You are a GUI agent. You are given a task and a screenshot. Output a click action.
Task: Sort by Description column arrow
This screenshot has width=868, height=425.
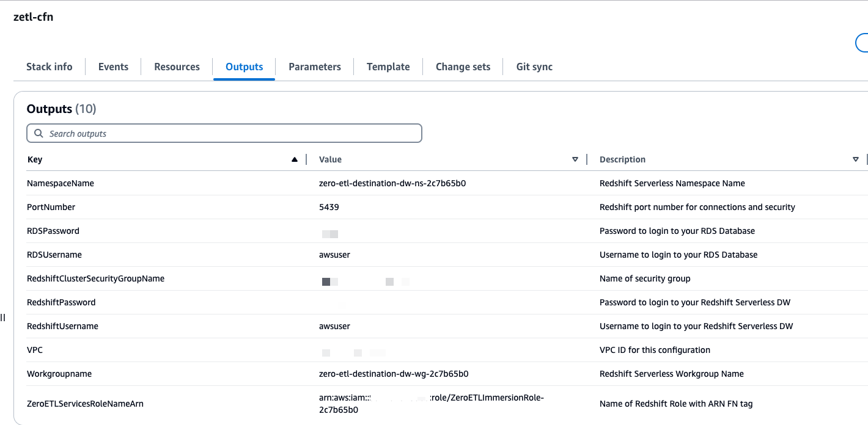(x=855, y=159)
